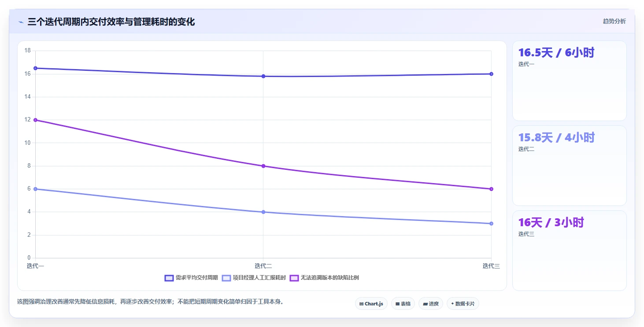Click the light-blue 6 point at 迭代一
This screenshot has width=644, height=327.
click(x=35, y=189)
